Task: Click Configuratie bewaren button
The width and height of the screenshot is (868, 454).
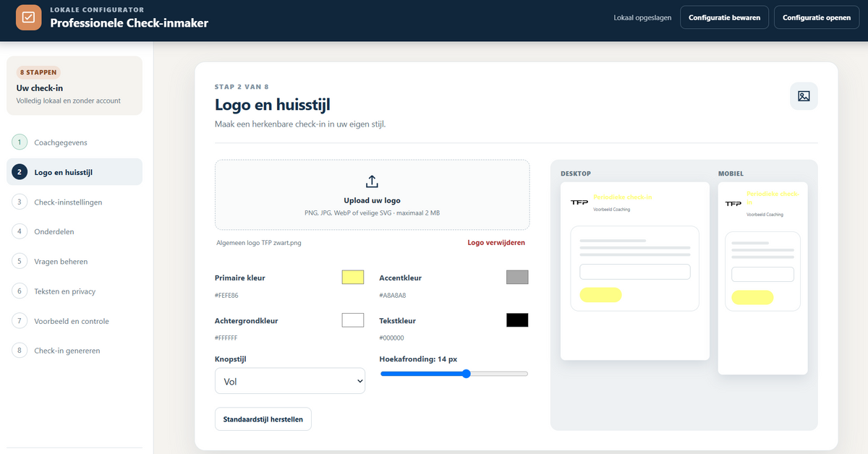Action: (x=724, y=17)
